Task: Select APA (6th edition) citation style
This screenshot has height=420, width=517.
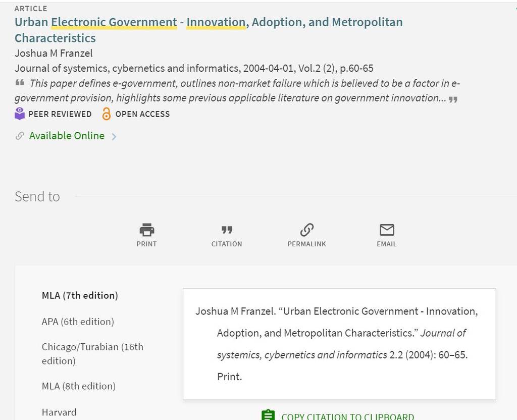Action: (78, 322)
